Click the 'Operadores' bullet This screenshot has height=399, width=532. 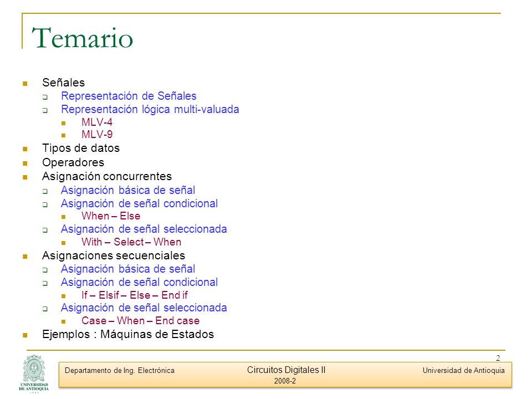click(x=73, y=162)
